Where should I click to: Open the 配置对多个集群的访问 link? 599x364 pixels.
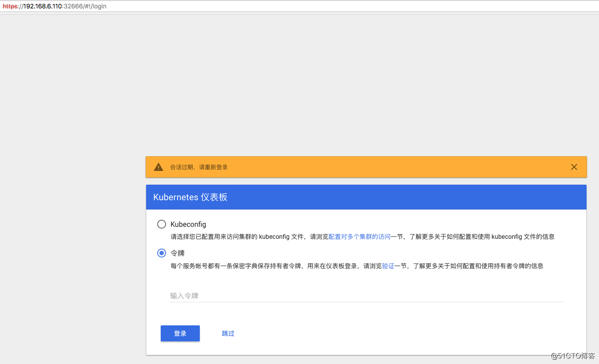(x=360, y=237)
